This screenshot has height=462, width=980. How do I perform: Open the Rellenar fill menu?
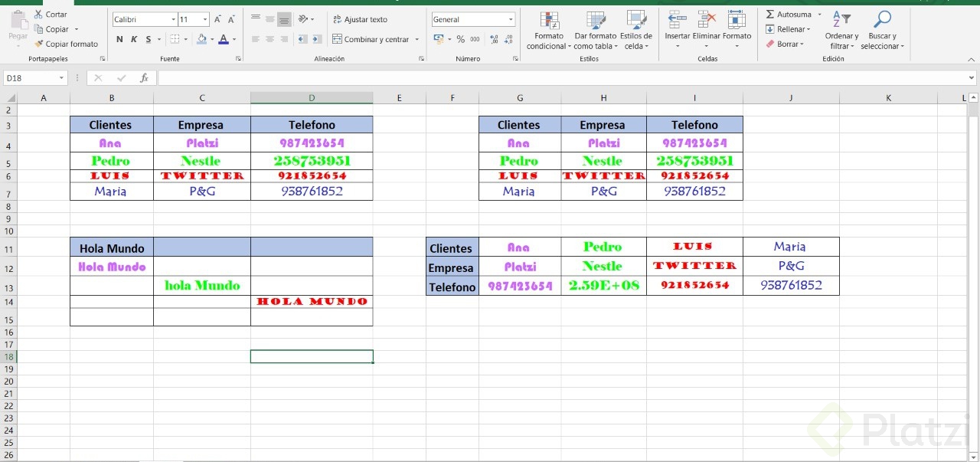pos(788,29)
